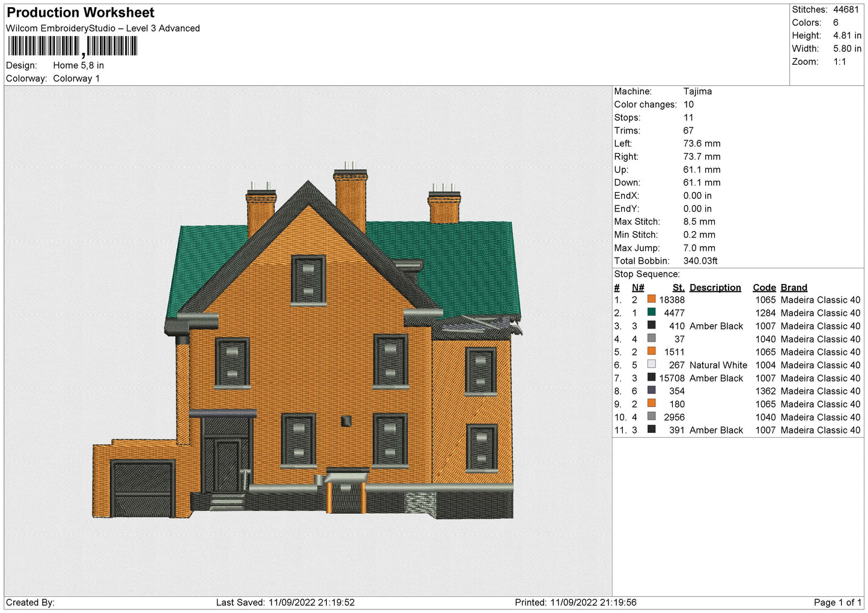Viewport: 868px width, 613px height.
Task: Select stitch count 18388 in stop row 1
Action: (x=672, y=300)
